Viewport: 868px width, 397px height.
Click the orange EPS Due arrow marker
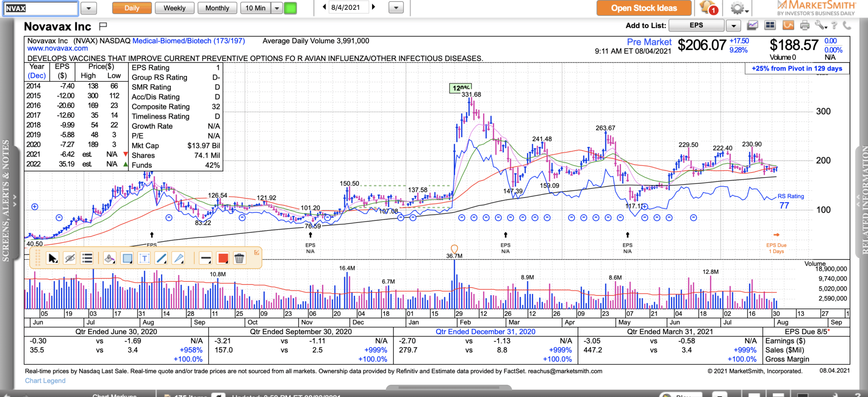pyautogui.click(x=776, y=235)
